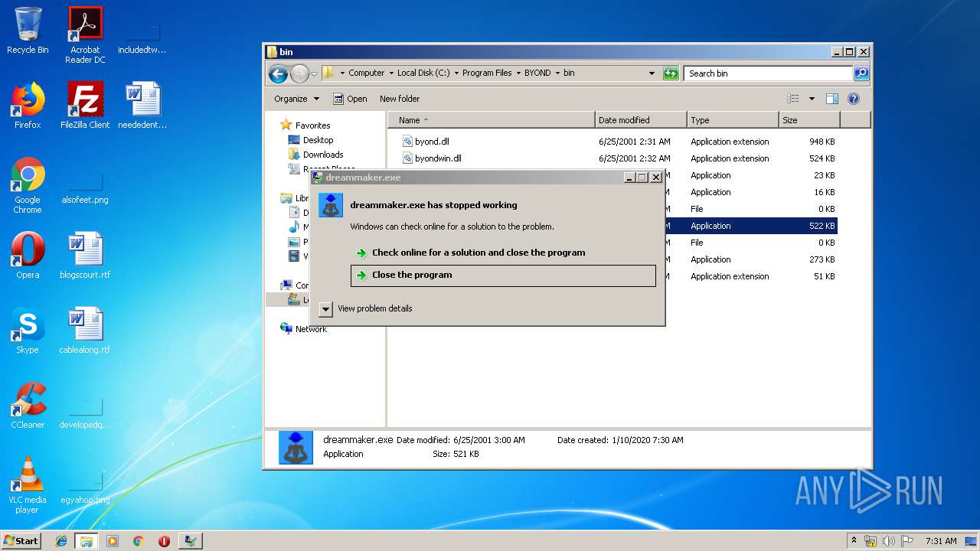Open the Opera desktop shortcut
Image resolution: width=980 pixels, height=551 pixels.
28,256
